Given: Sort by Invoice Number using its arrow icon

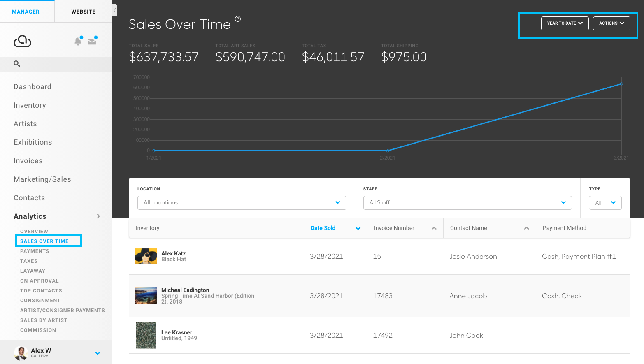Looking at the screenshot, I should [x=434, y=228].
